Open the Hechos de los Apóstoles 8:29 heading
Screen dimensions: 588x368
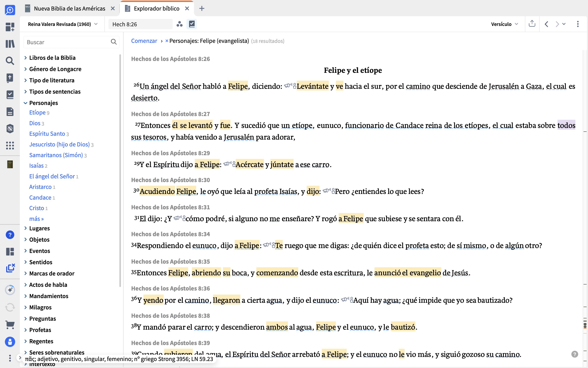(x=171, y=153)
